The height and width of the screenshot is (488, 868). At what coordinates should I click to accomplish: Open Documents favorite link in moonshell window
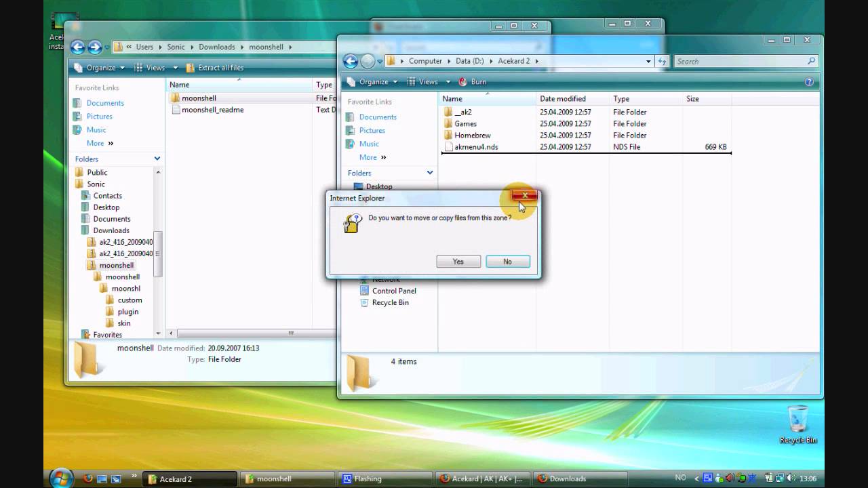(x=105, y=103)
